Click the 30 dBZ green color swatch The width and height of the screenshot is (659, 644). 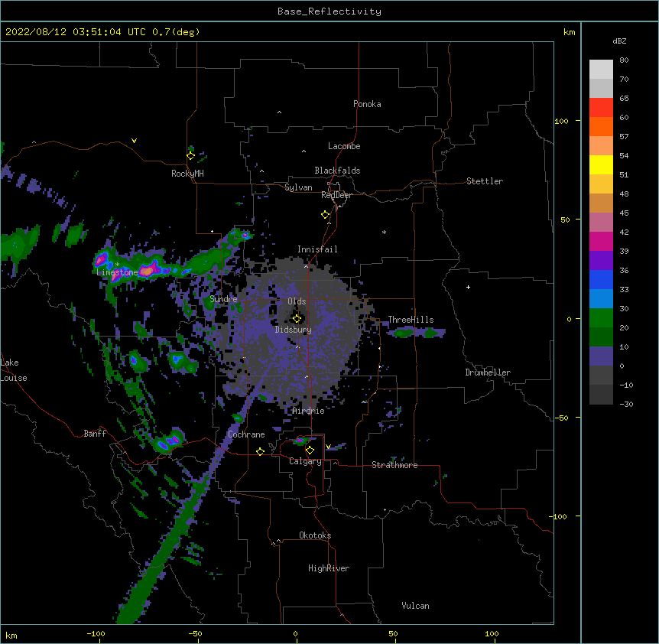coord(601,318)
